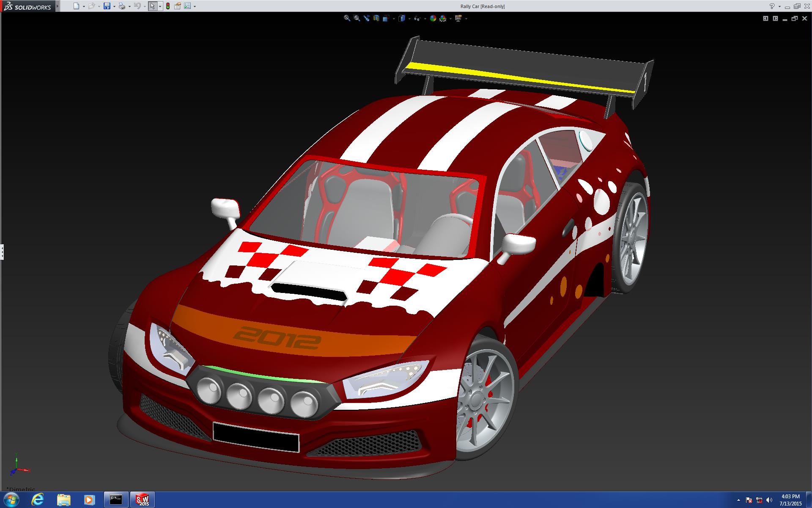Open Internet Explorer from the taskbar

click(x=38, y=500)
